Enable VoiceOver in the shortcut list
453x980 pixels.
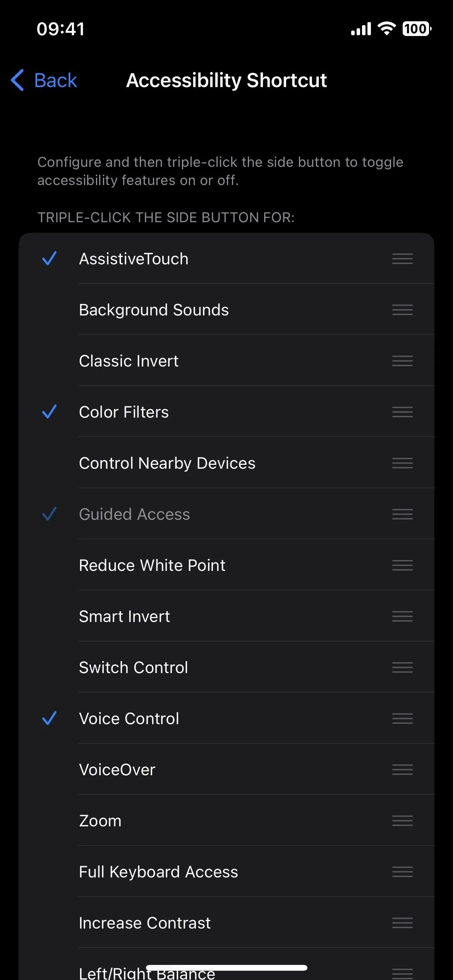(226, 769)
